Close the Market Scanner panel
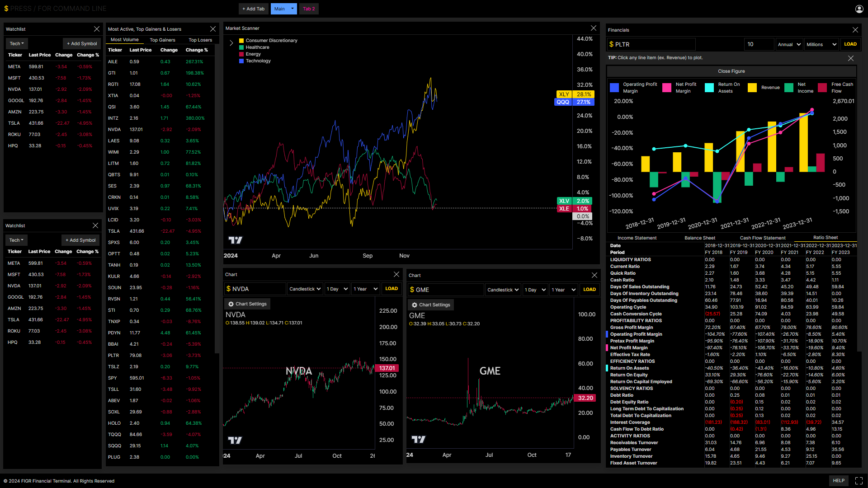 click(594, 28)
